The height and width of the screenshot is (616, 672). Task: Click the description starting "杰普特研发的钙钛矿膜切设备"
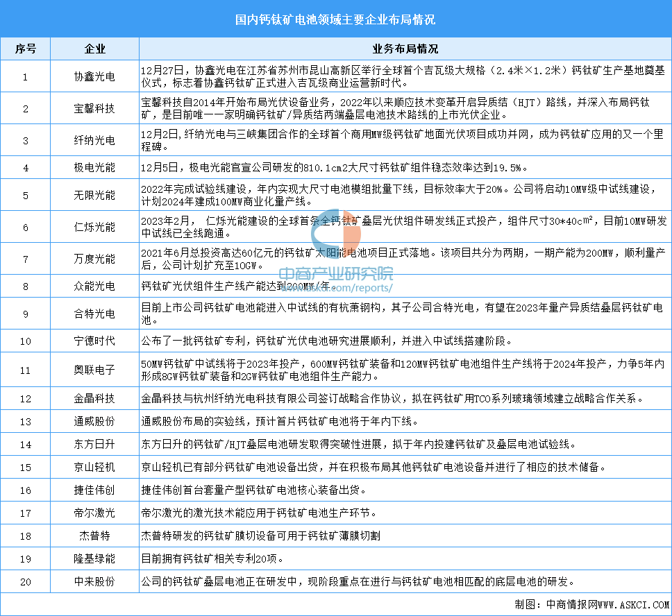click(x=260, y=536)
